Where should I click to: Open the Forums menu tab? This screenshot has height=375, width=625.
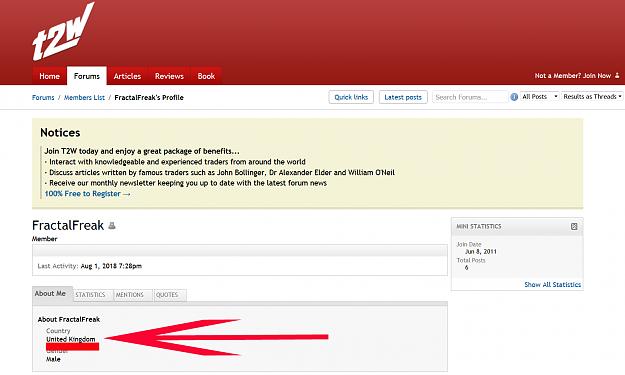(x=86, y=76)
